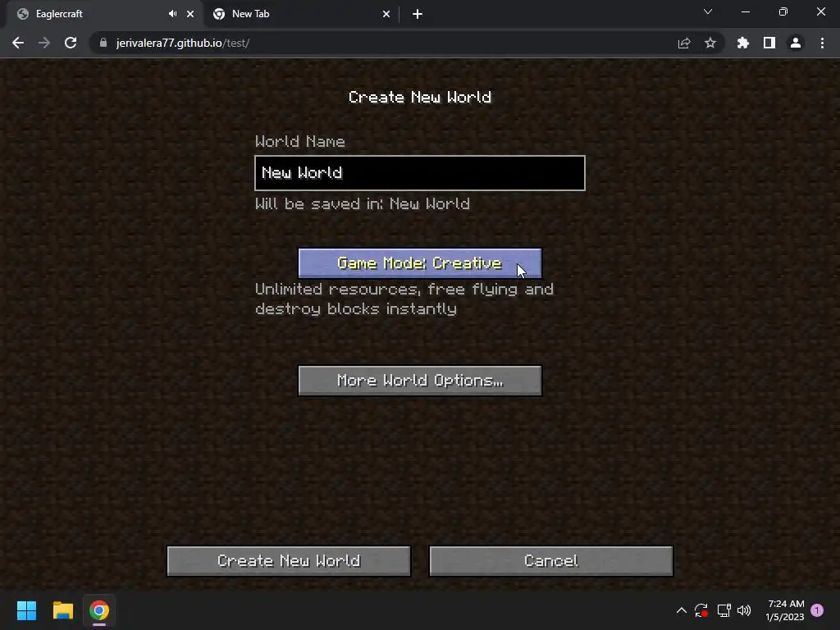Click the browser forward arrow
Viewport: 840px width, 630px height.
click(44, 43)
